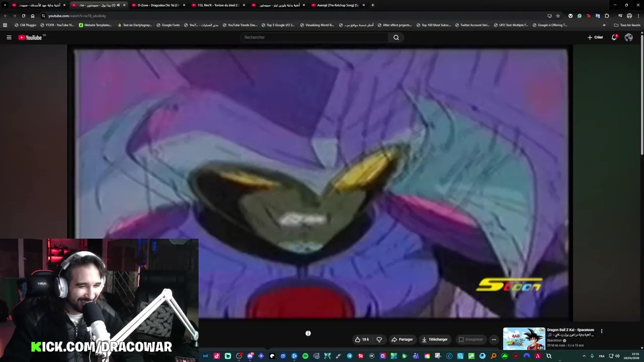This screenshot has width=644, height=362.
Task: Click browser back arrow
Action: pos(6,16)
